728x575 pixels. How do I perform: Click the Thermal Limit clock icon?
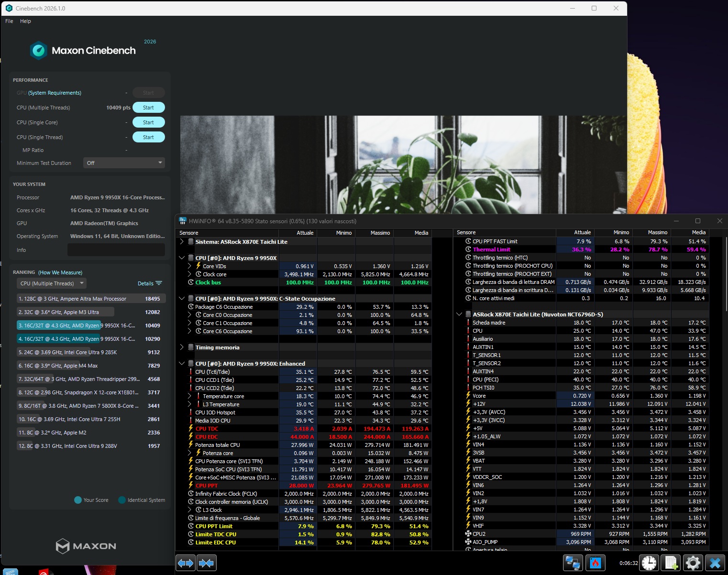(x=468, y=250)
